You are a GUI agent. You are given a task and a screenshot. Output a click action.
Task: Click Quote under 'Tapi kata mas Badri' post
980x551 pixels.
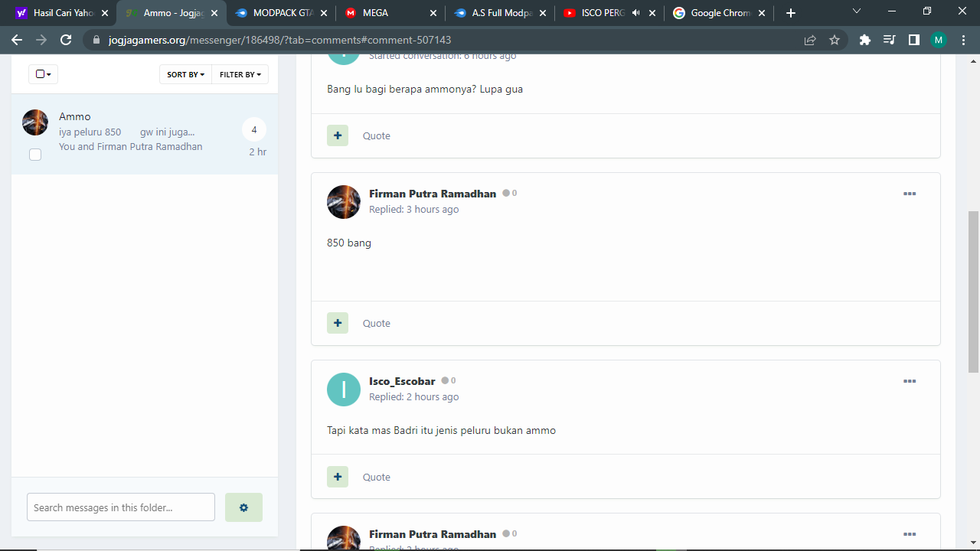377,477
